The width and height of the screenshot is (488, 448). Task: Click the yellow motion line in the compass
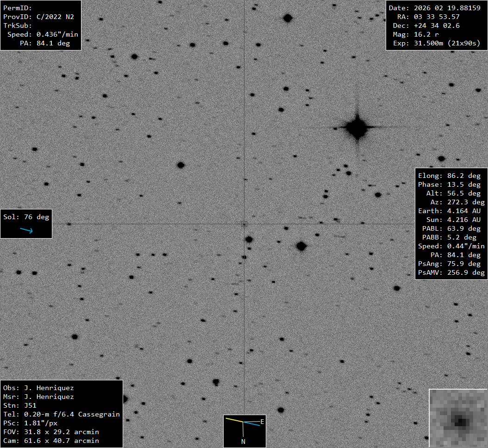(234, 420)
